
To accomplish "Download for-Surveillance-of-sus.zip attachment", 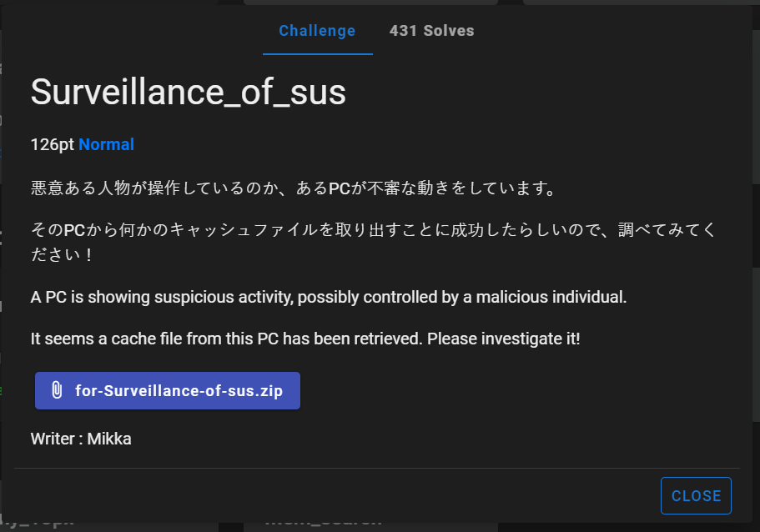I will [168, 390].
